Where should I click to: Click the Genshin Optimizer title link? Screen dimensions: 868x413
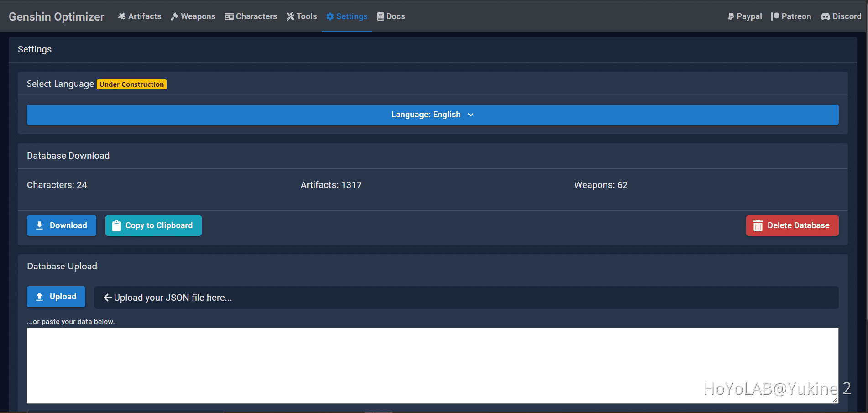tap(57, 16)
